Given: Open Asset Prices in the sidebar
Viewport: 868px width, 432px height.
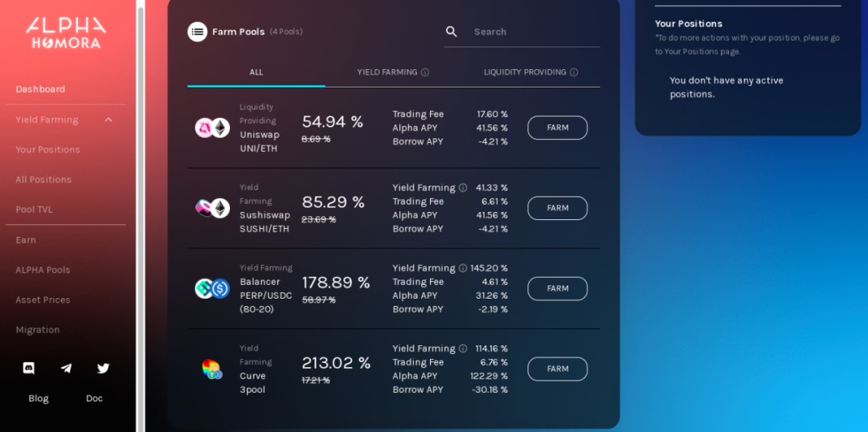Looking at the screenshot, I should click(x=43, y=300).
